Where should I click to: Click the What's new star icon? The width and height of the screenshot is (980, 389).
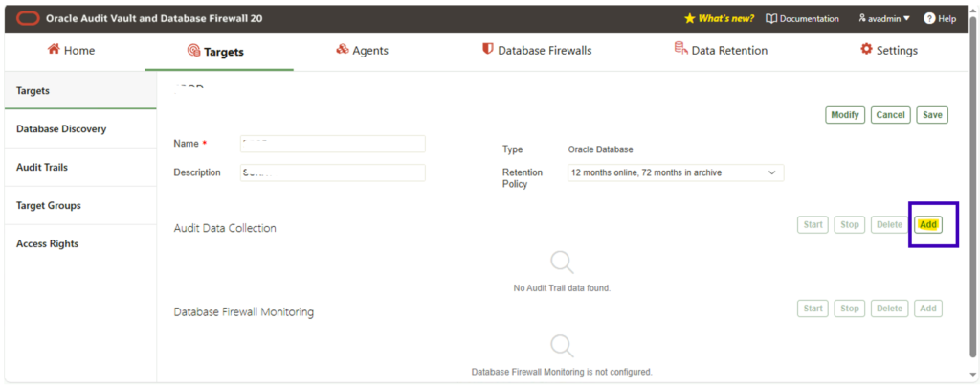(690, 19)
